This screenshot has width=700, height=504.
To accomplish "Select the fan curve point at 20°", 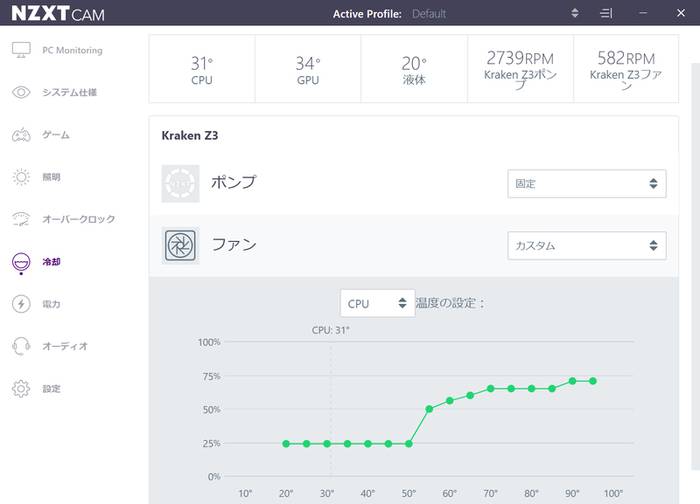I will (x=286, y=444).
